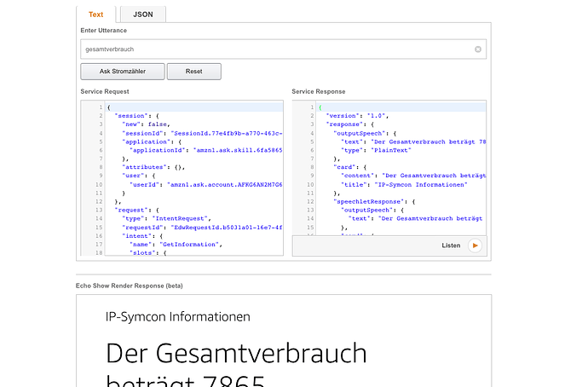Click the "applicationId" line in the request

click(206, 150)
